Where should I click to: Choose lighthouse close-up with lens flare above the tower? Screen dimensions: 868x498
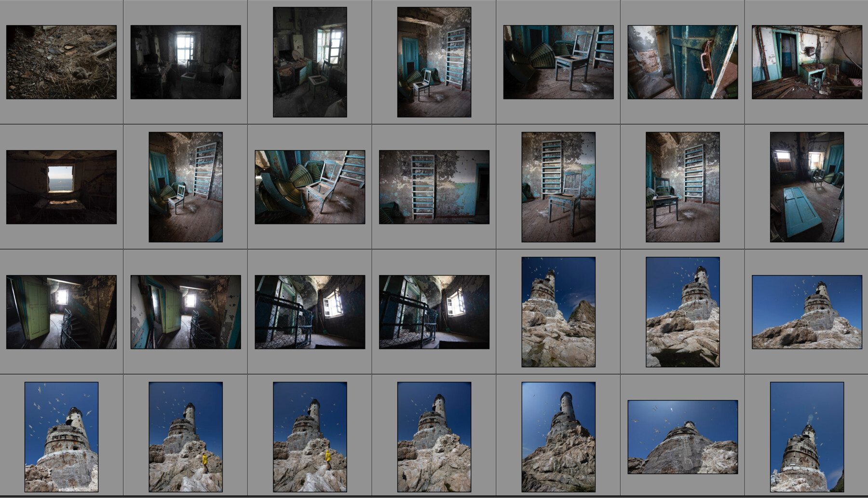[807, 437]
